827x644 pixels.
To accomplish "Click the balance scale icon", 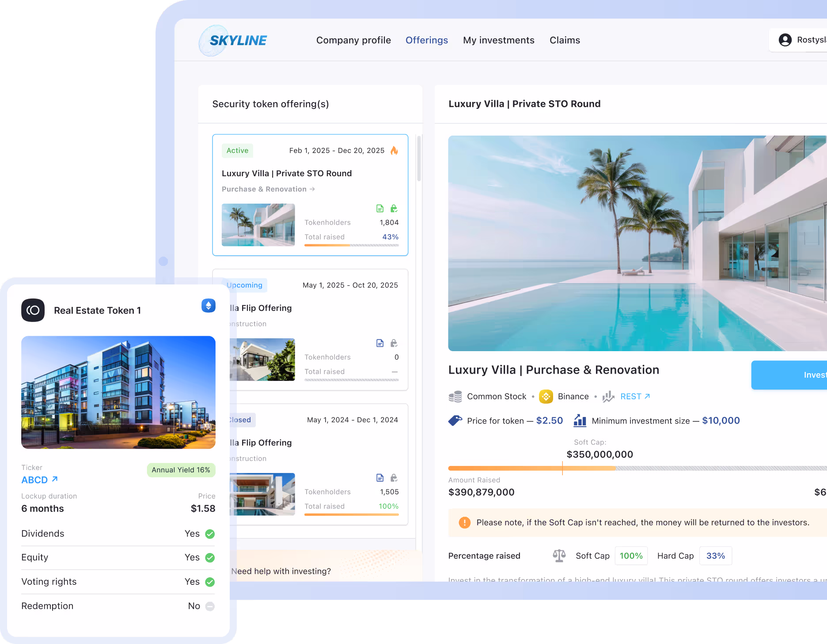I will (559, 556).
